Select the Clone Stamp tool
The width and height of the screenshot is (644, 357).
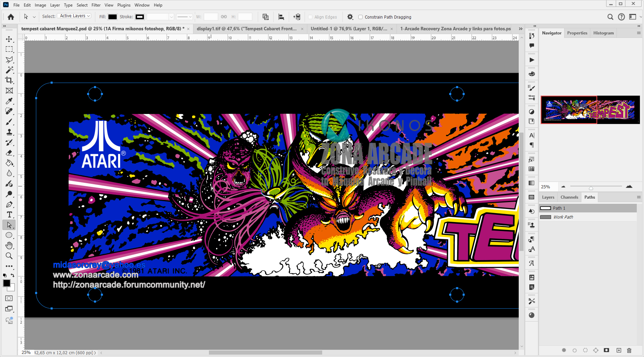(9, 132)
